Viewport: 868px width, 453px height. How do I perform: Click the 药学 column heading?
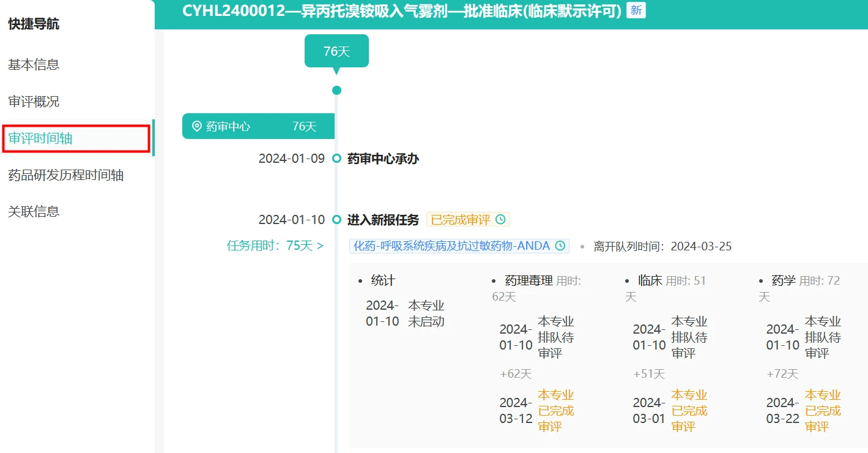pyautogui.click(x=784, y=280)
